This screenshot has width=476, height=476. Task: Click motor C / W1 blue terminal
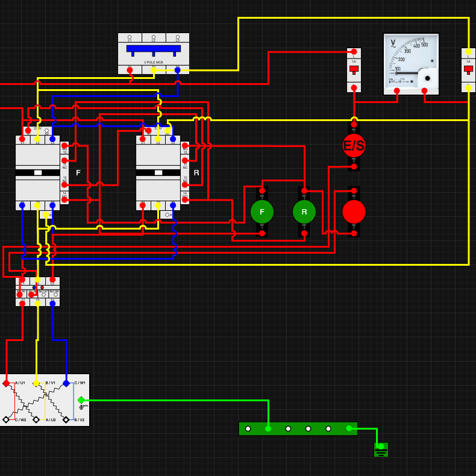click(x=66, y=383)
